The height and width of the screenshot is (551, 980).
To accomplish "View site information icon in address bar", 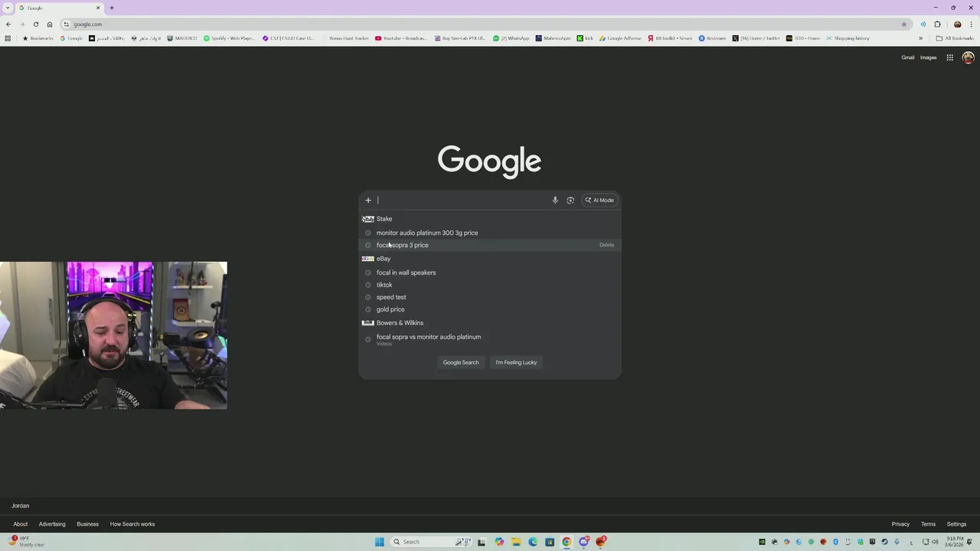I will coord(67,24).
